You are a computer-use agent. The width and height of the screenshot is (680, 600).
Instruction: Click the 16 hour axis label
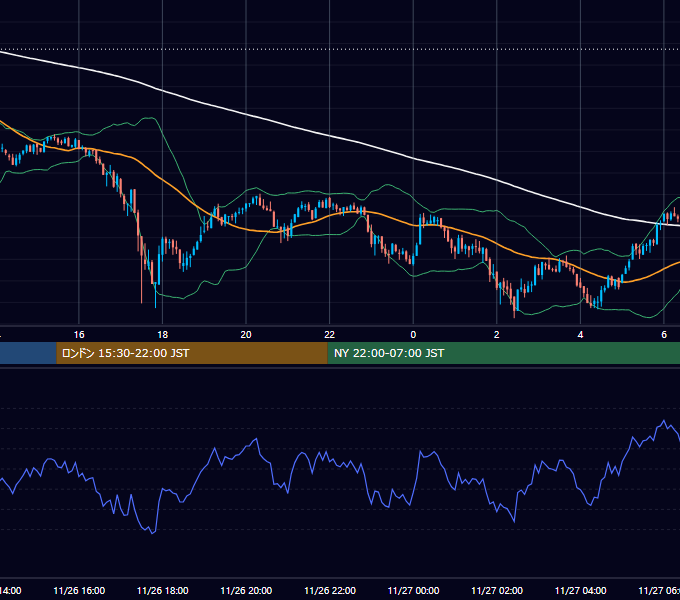click(x=79, y=335)
